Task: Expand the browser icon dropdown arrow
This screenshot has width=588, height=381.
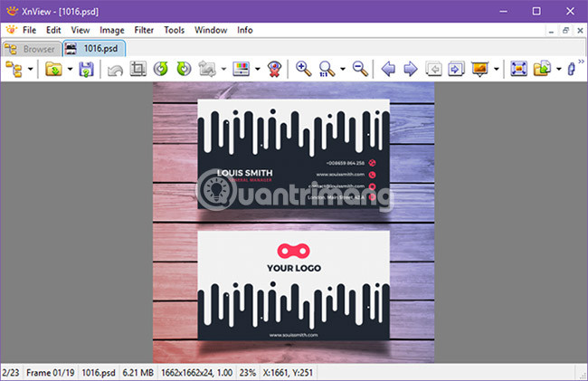Action: (x=31, y=70)
